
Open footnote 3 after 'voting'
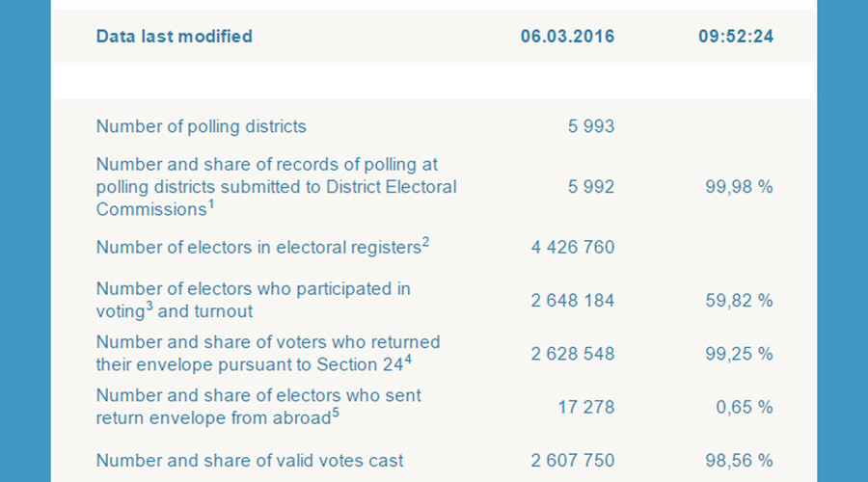[149, 306]
